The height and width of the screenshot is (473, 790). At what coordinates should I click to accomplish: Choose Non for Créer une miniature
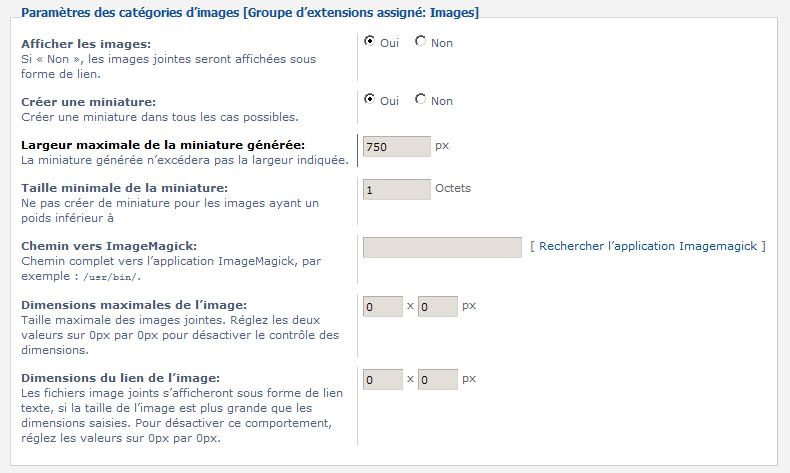point(420,99)
